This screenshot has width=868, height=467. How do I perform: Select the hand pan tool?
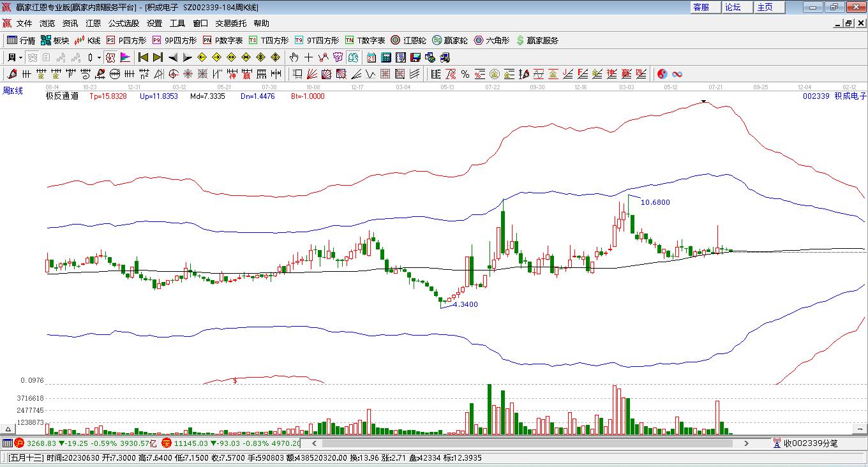pos(294,57)
